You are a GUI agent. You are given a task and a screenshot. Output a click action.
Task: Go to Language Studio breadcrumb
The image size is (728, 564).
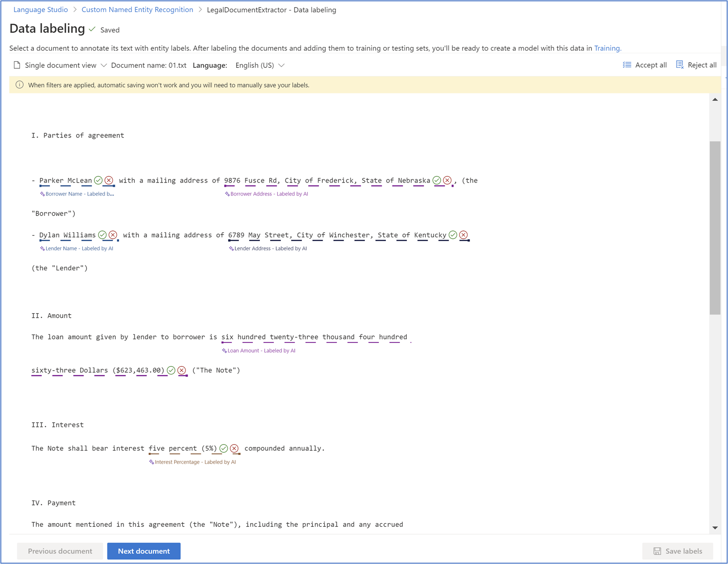(40, 10)
